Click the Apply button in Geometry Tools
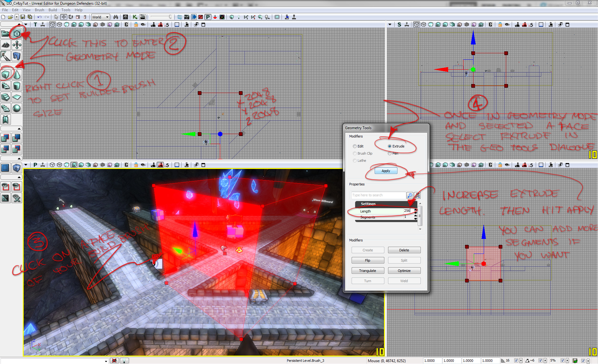598x364 pixels. tap(386, 171)
